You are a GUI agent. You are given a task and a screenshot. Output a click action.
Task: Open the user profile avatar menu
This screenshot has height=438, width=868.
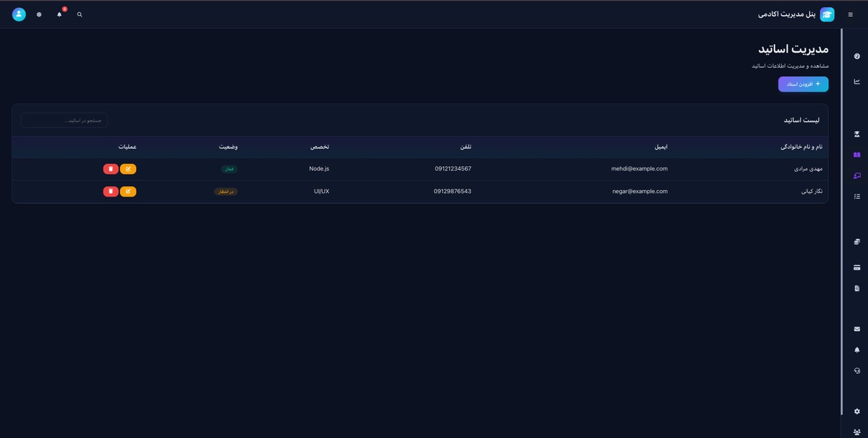click(19, 14)
